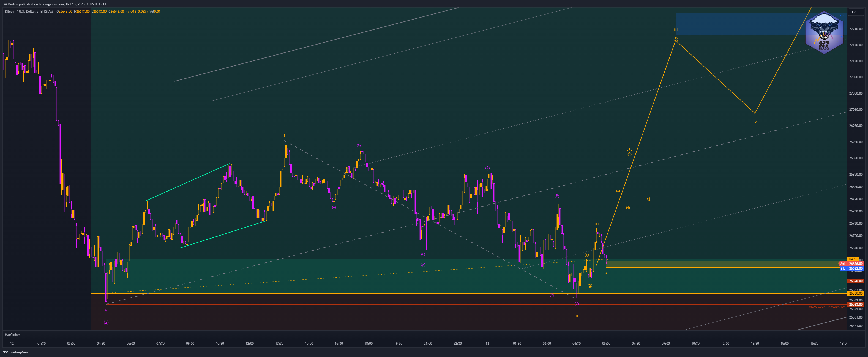This screenshot has height=357, width=868.
Task: Click the 26481.00 price axis label
Action: click(x=856, y=326)
